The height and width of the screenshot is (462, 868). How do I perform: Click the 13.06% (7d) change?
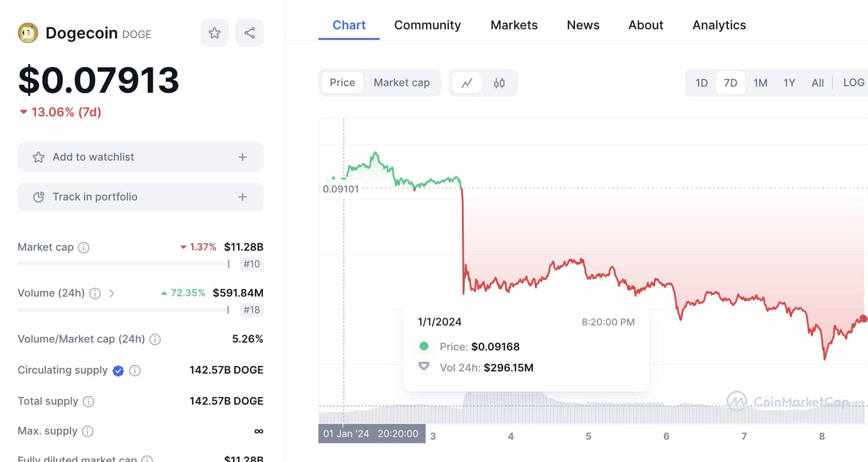tap(60, 112)
